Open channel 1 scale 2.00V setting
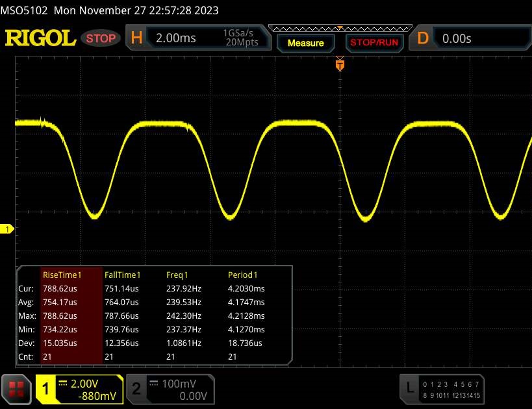This screenshot has height=409, width=532. [x=84, y=384]
